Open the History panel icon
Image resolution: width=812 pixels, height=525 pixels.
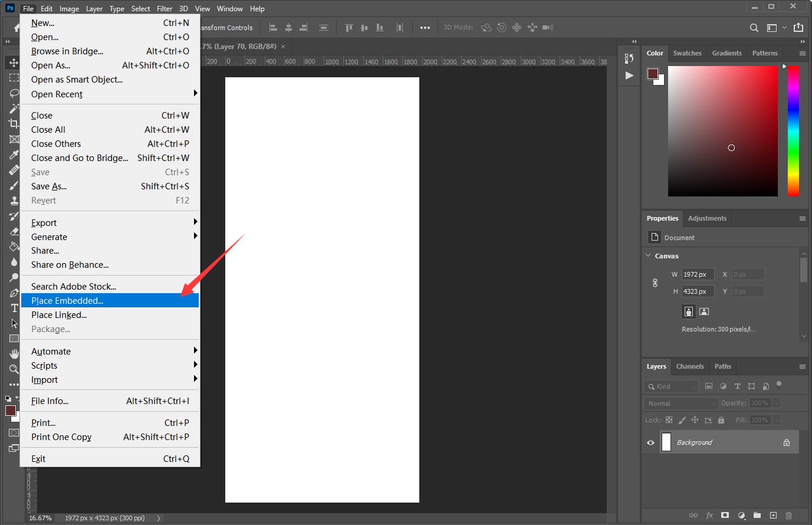click(629, 58)
